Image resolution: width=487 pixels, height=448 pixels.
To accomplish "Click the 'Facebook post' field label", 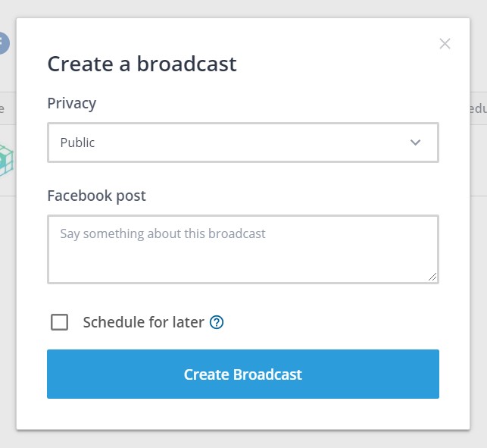I will tap(97, 196).
